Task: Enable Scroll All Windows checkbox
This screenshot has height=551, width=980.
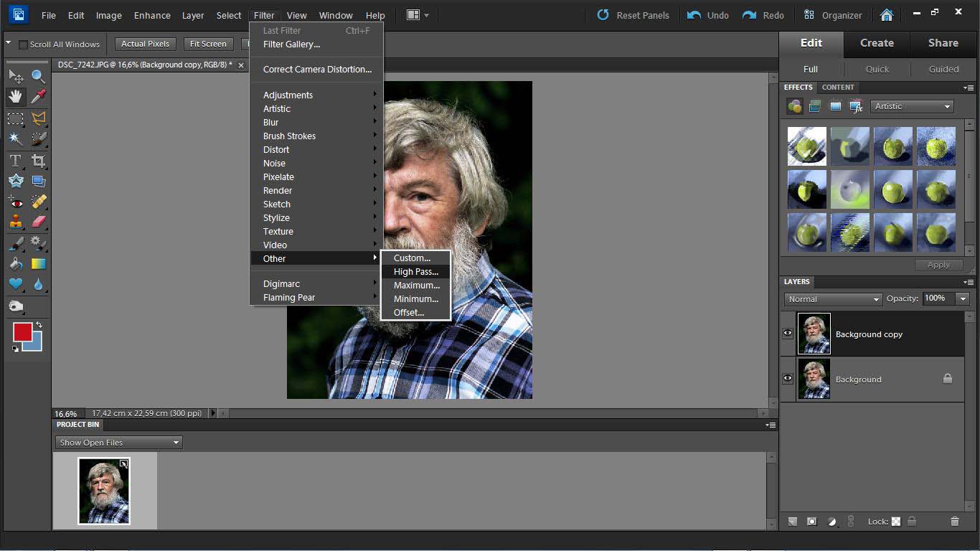Action: click(x=23, y=44)
